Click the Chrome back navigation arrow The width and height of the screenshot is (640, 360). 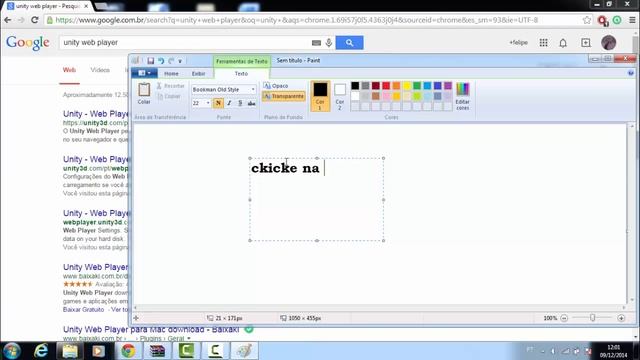point(8,20)
